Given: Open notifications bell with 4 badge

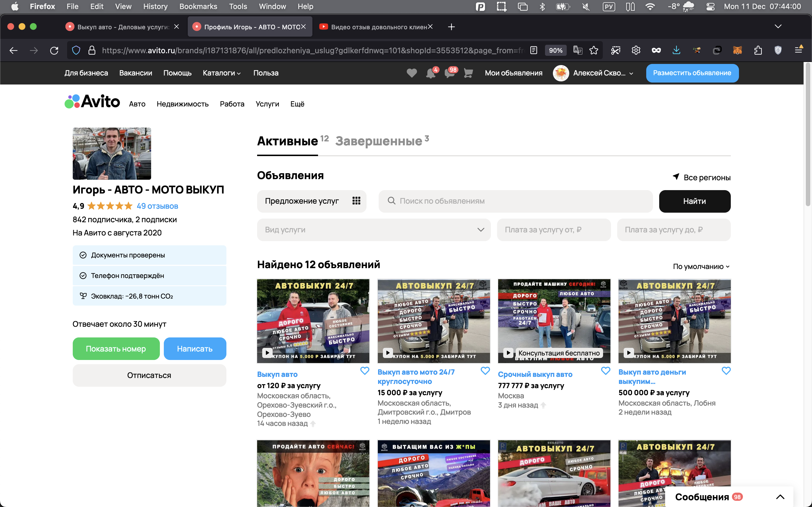Looking at the screenshot, I should pyautogui.click(x=431, y=73).
